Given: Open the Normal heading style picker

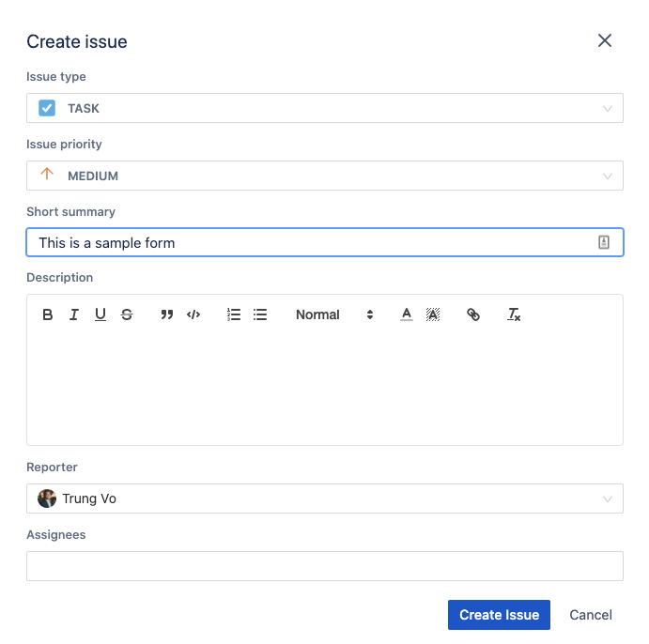Looking at the screenshot, I should (334, 314).
